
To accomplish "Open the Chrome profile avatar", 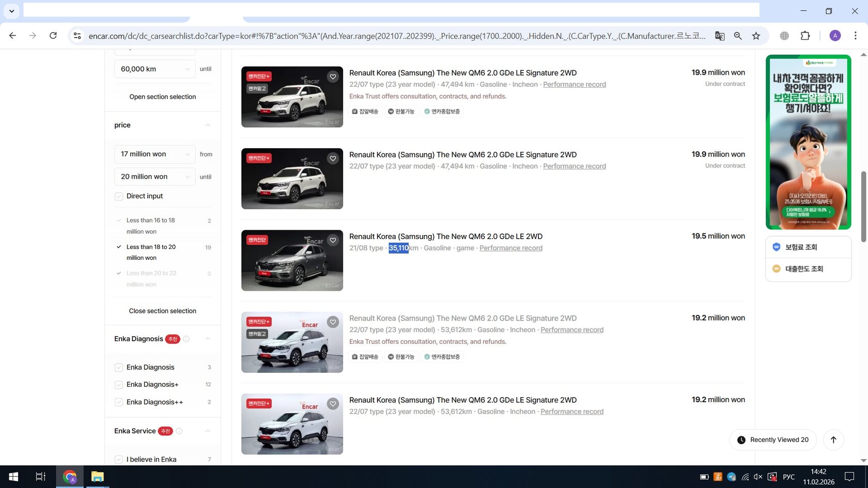I will pyautogui.click(x=835, y=36).
